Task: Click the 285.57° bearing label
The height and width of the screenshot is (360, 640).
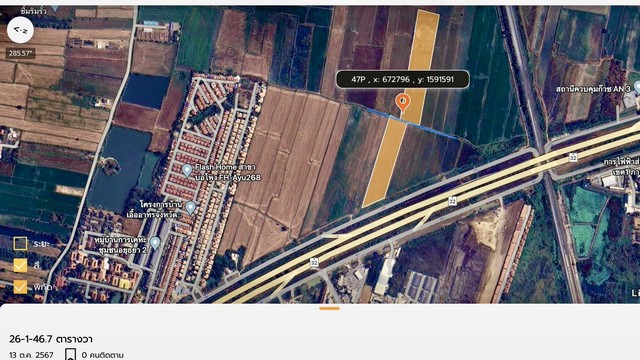Action: [20, 53]
